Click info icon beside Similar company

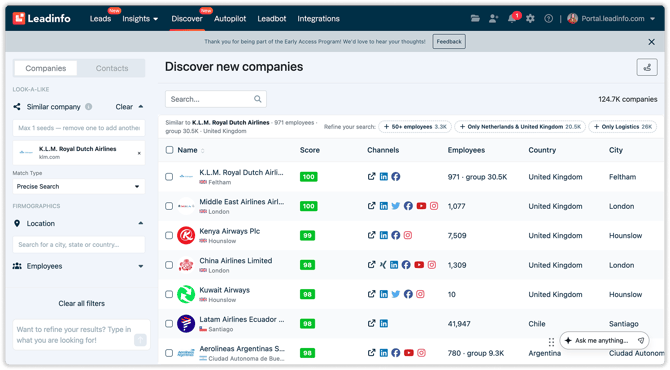[x=88, y=107]
